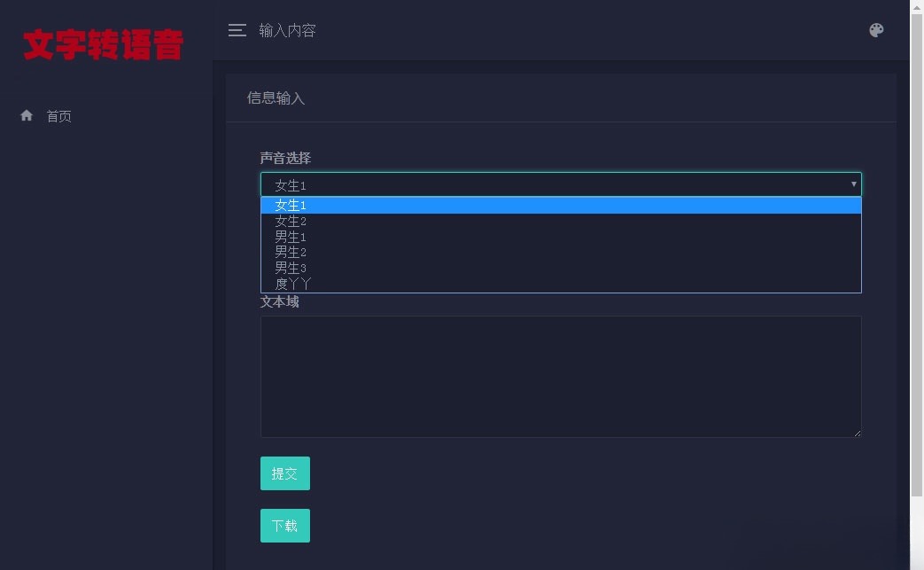Click the 下载 download button

(284, 525)
